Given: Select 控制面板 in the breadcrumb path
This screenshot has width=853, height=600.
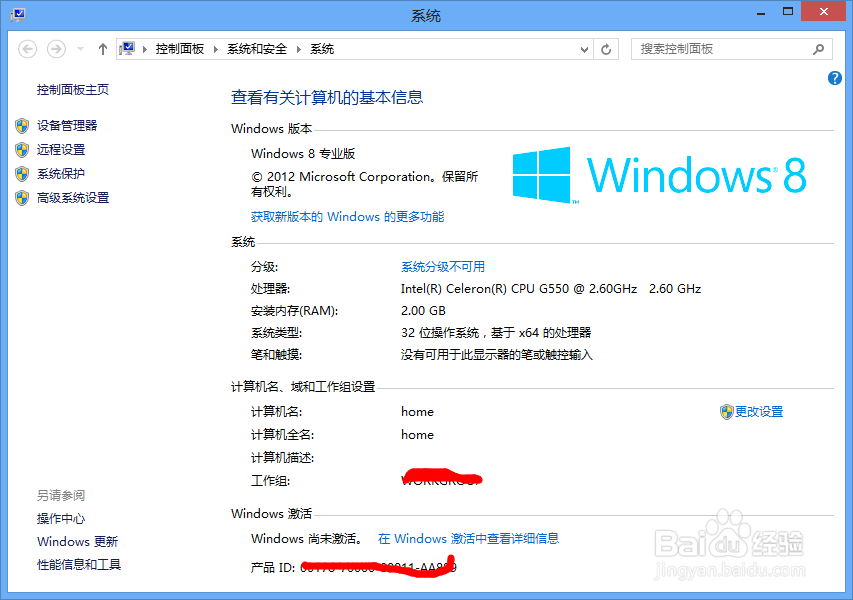Looking at the screenshot, I should 180,49.
